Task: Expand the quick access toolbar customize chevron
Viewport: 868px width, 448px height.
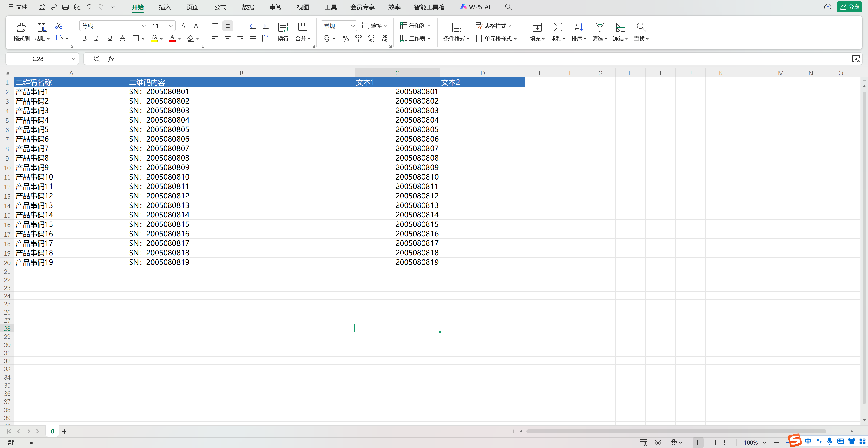Action: (x=113, y=7)
